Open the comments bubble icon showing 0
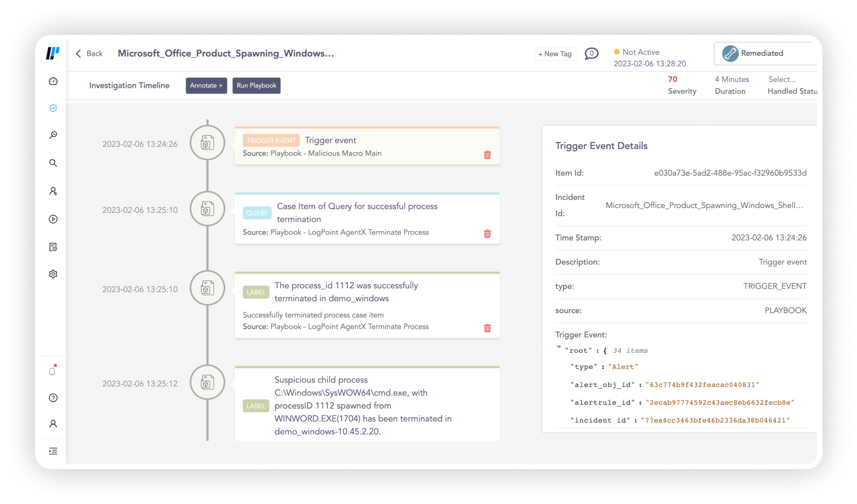 (x=591, y=54)
